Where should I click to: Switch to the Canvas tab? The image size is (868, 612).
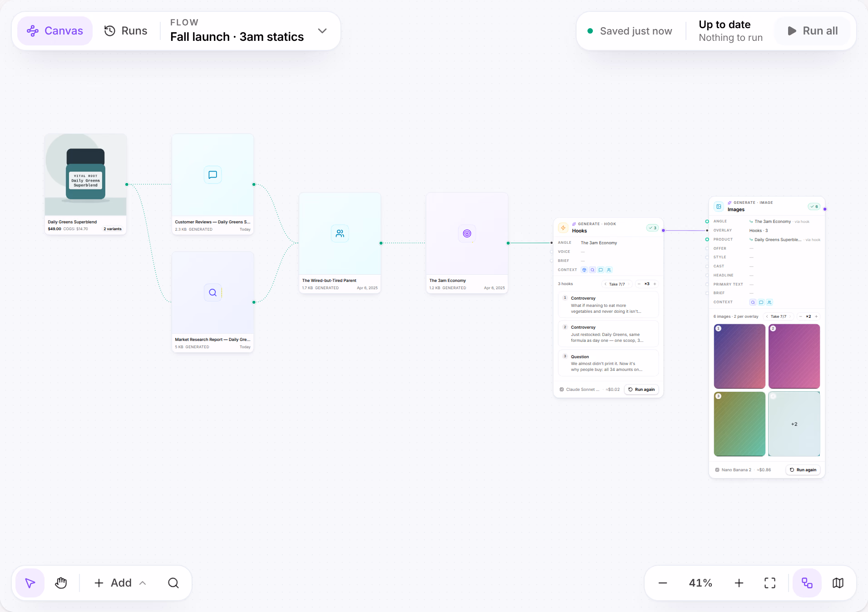(55, 31)
